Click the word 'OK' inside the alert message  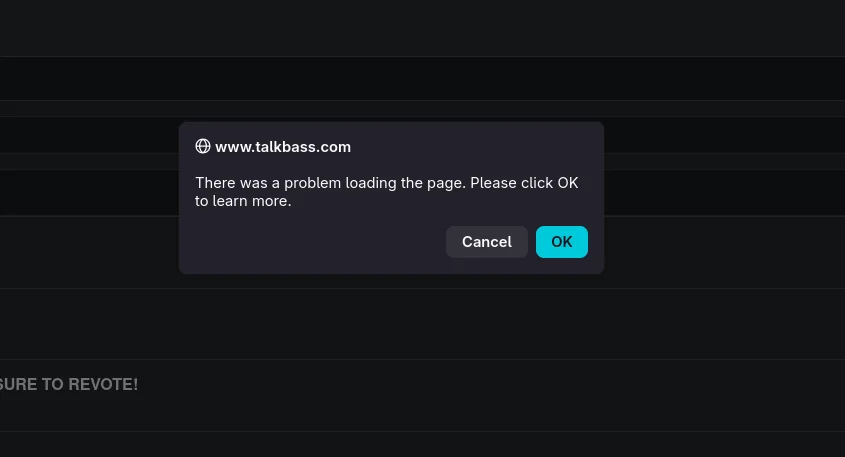(x=568, y=183)
